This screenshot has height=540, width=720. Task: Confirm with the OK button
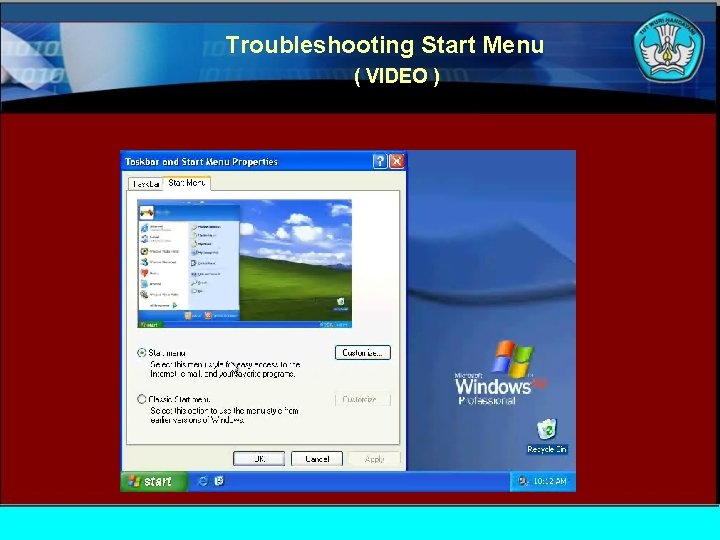point(259,459)
